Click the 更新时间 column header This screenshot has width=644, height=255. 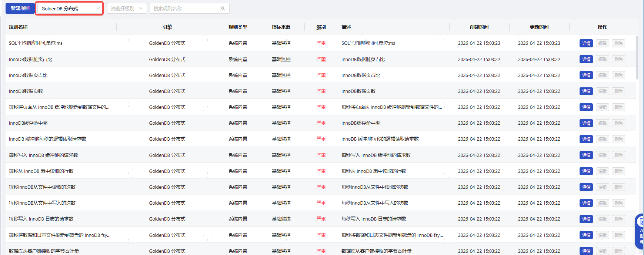coord(539,27)
